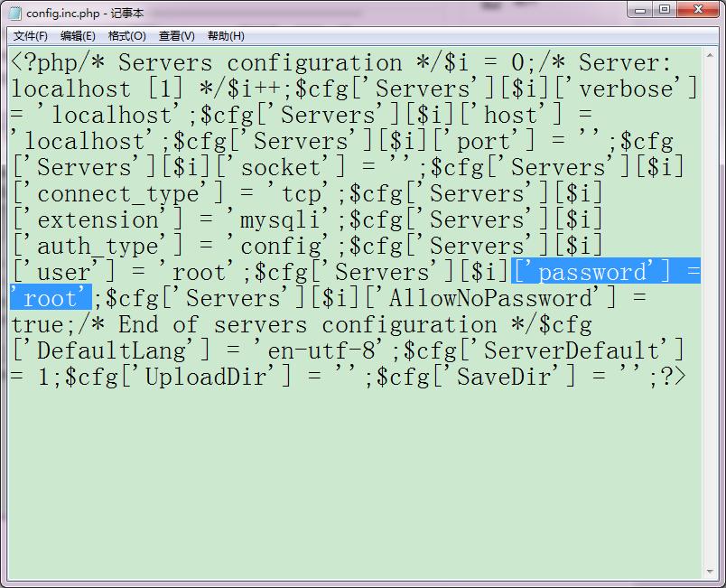Click the word 'UploadDir' in the text
Screen dimensions: 726x588
pyautogui.click(x=206, y=377)
